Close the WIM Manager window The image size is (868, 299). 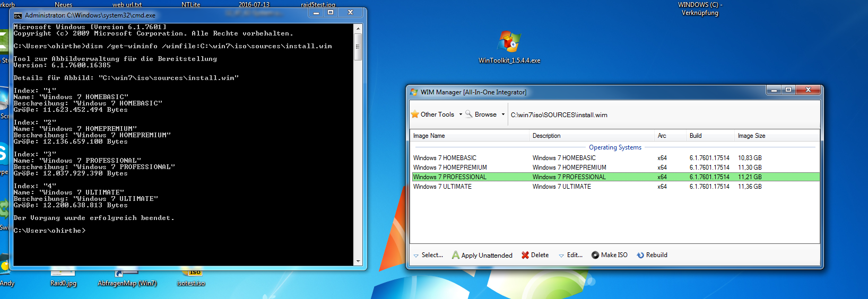tap(808, 90)
